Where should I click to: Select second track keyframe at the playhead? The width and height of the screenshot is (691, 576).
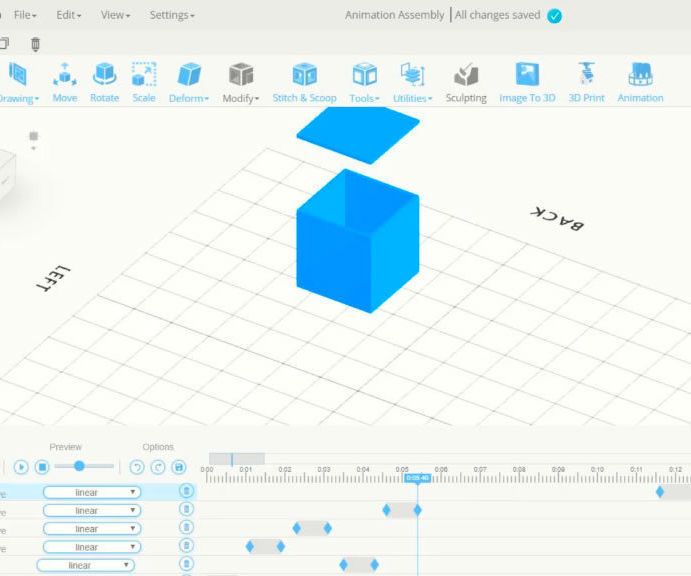click(418, 510)
